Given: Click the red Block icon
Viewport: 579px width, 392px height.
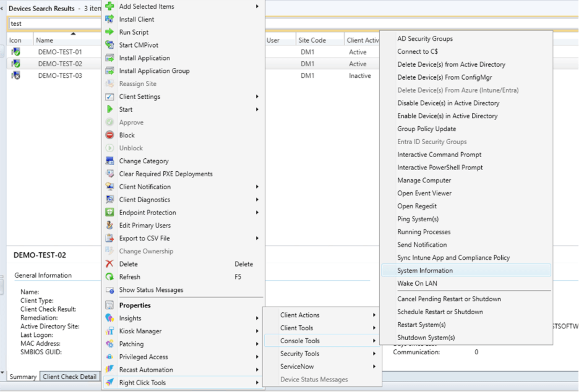Looking at the screenshot, I should coord(109,135).
